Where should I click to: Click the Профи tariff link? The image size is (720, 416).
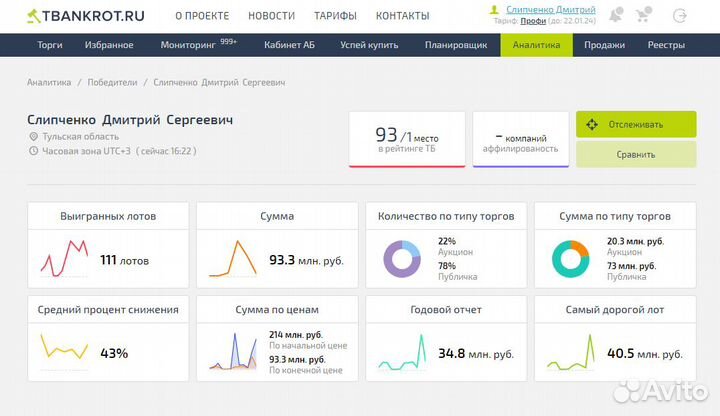[x=533, y=21]
